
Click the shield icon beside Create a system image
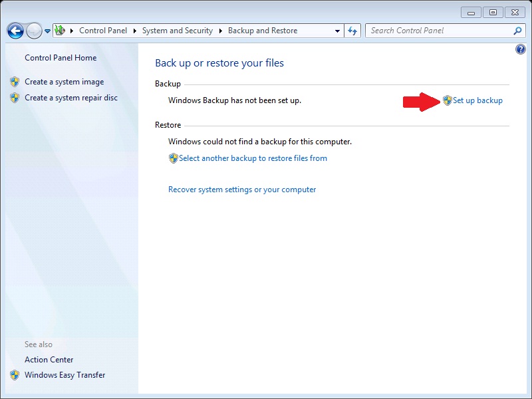point(15,82)
